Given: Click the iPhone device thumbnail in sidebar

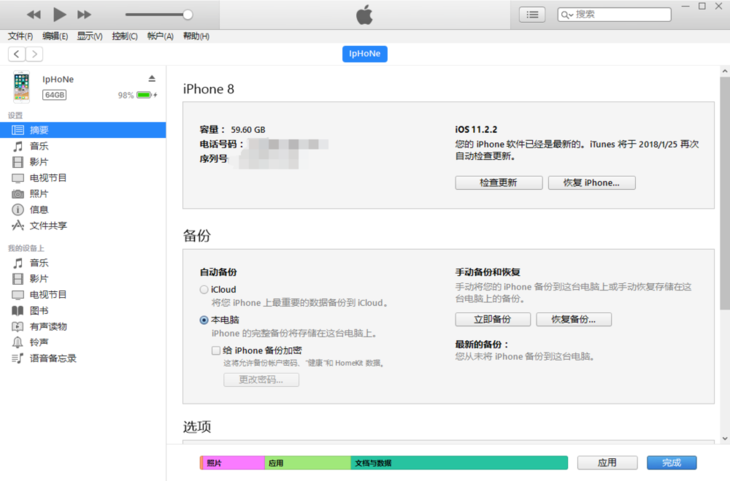Looking at the screenshot, I should [x=21, y=87].
